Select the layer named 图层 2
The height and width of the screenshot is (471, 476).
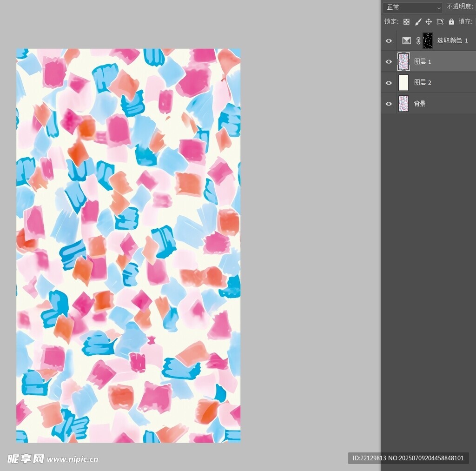(423, 83)
